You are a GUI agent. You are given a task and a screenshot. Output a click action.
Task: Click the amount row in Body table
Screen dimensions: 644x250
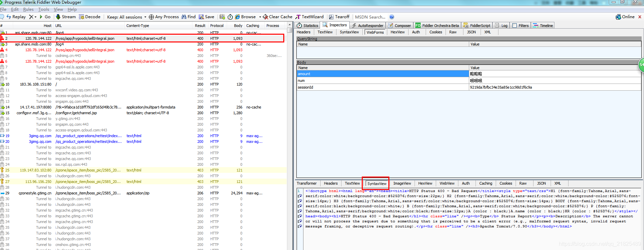(x=469, y=74)
